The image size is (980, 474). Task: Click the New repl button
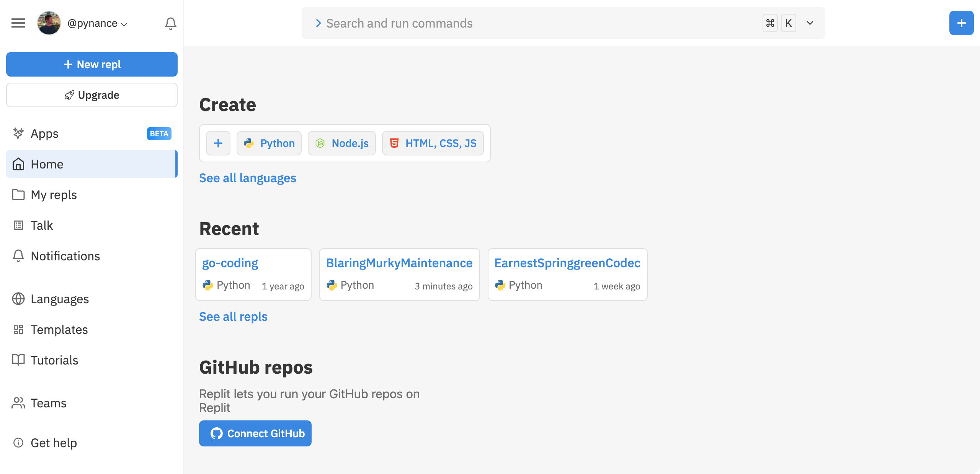click(92, 64)
